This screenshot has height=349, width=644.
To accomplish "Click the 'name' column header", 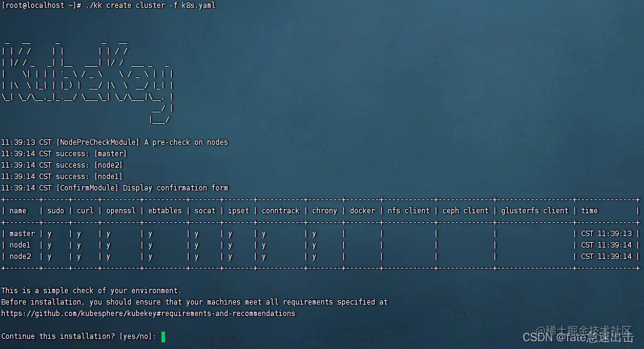I will point(18,210).
